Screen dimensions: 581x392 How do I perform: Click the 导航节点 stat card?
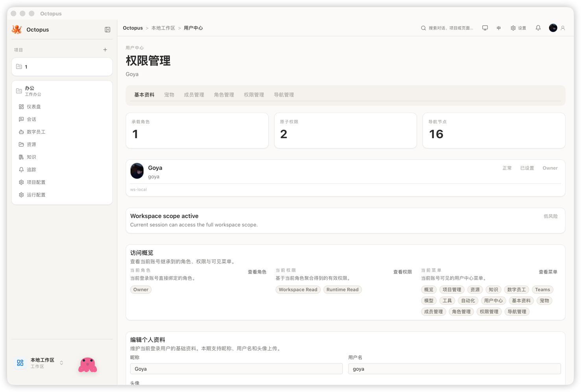click(x=494, y=131)
